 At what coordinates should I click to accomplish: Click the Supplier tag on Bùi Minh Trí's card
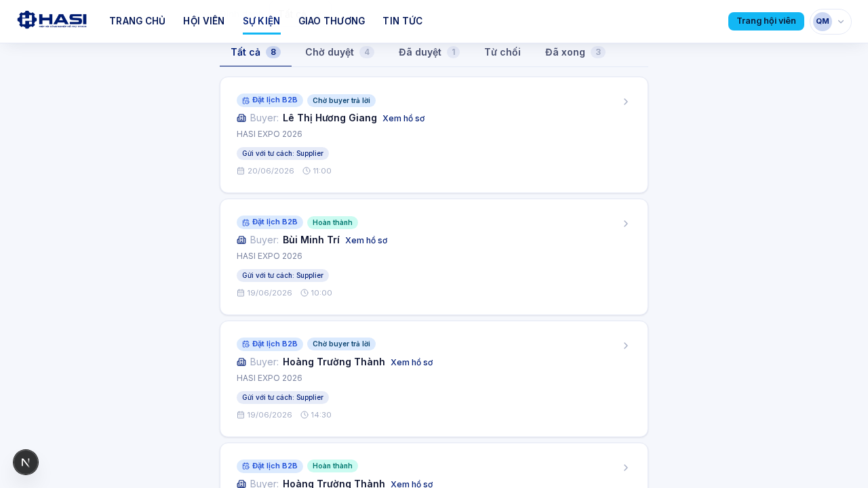click(283, 276)
